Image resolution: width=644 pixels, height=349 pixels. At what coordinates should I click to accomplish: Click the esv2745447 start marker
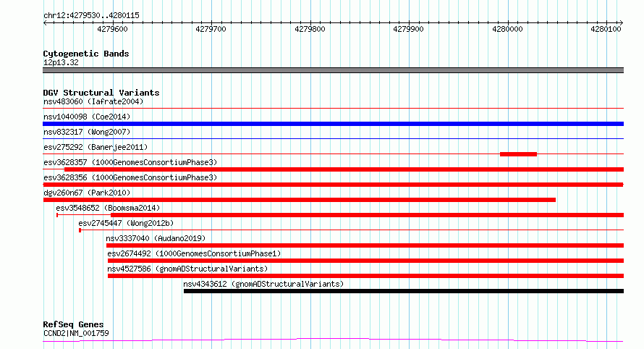pos(80,230)
